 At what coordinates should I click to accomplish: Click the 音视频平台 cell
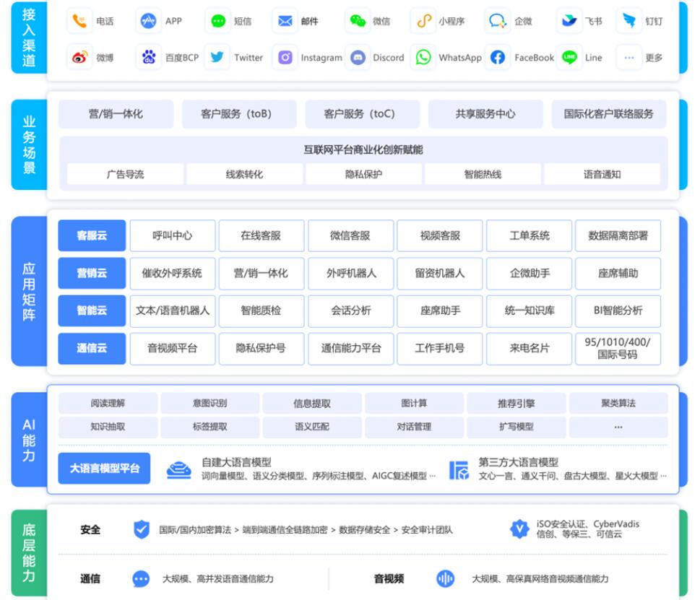pyautogui.click(x=173, y=348)
